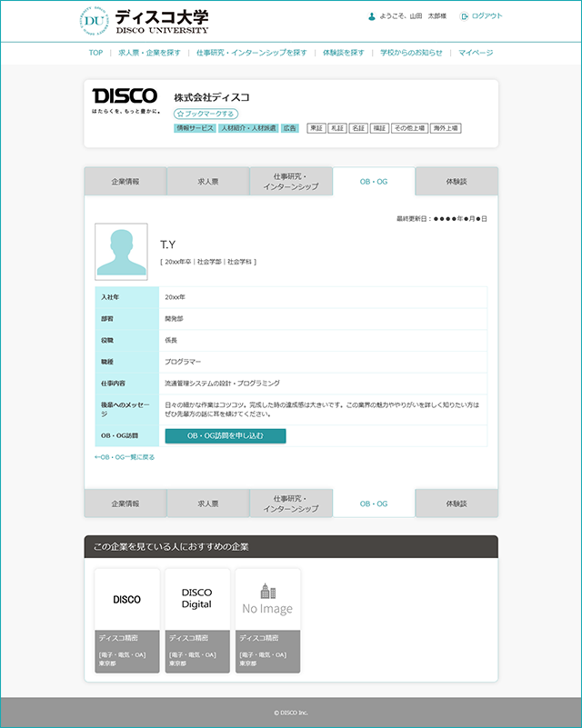Click the 広告 industry tag
The height and width of the screenshot is (728, 582).
(x=290, y=128)
